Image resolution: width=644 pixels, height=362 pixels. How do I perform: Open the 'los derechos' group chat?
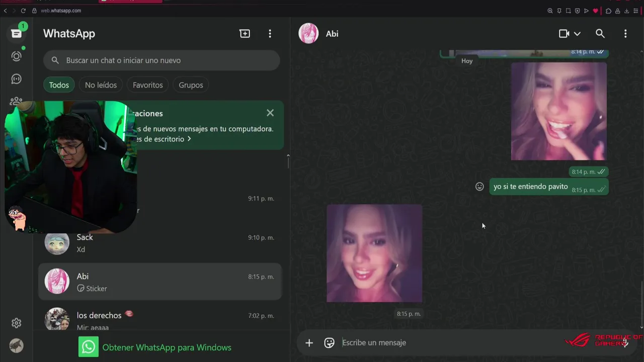pos(160,319)
